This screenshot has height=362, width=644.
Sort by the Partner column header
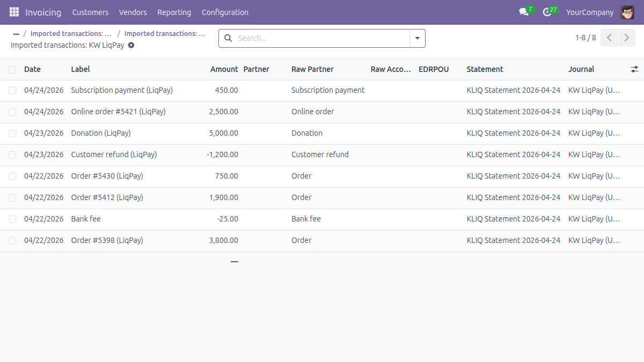point(256,69)
